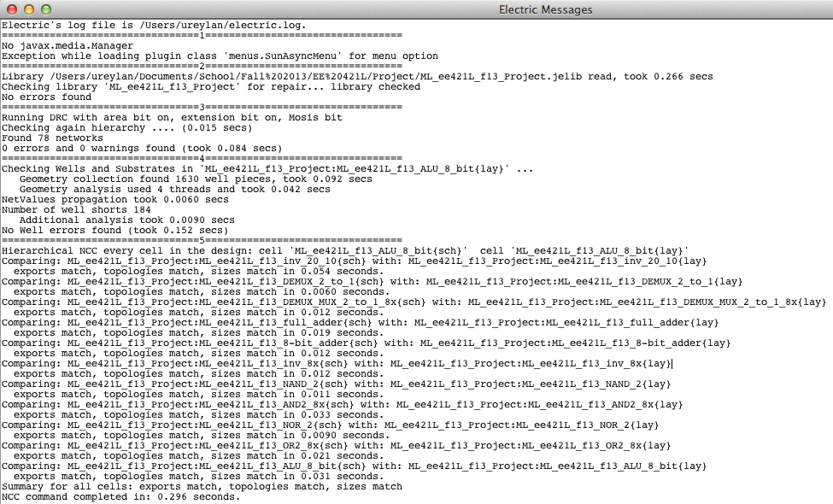The width and height of the screenshot is (833, 504).
Task: Click the Comparing 8-bit_adder line
Action: tap(366, 343)
